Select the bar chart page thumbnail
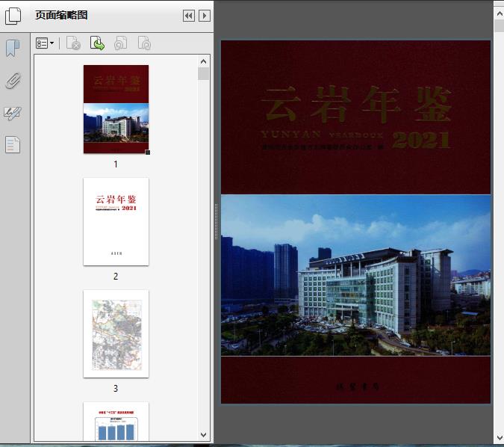Image resolution: width=504 pixels, height=447 pixels. point(116,422)
